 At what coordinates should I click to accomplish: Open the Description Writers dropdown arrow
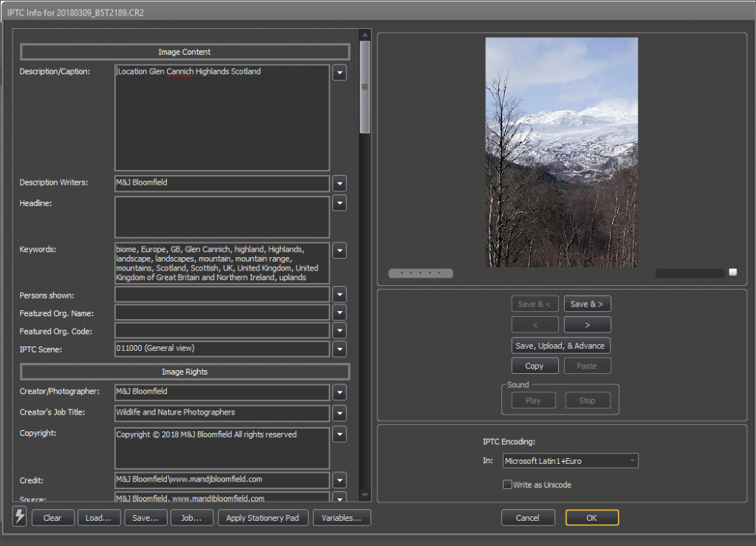(340, 183)
